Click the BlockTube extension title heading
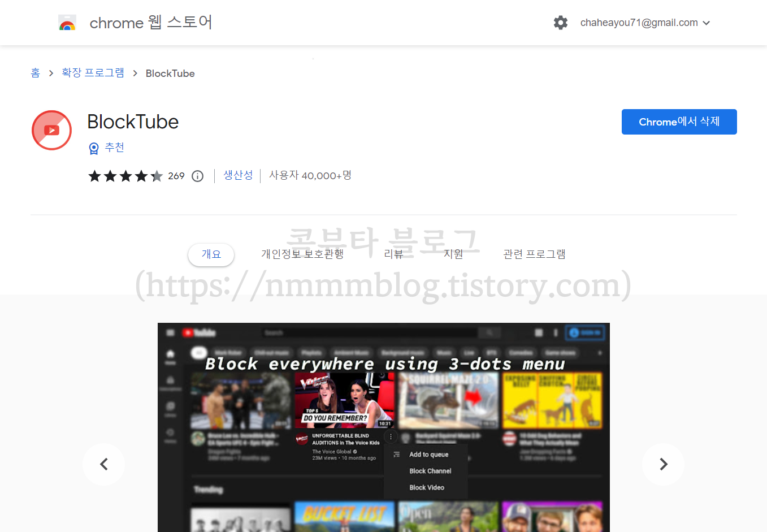This screenshot has height=532, width=767. point(133,122)
